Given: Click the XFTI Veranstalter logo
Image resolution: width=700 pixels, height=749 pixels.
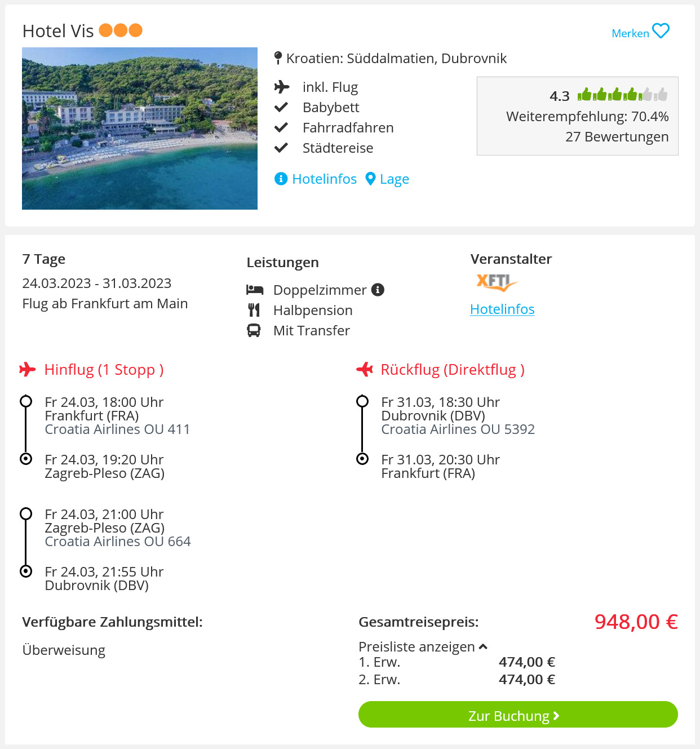Looking at the screenshot, I should pos(496,282).
